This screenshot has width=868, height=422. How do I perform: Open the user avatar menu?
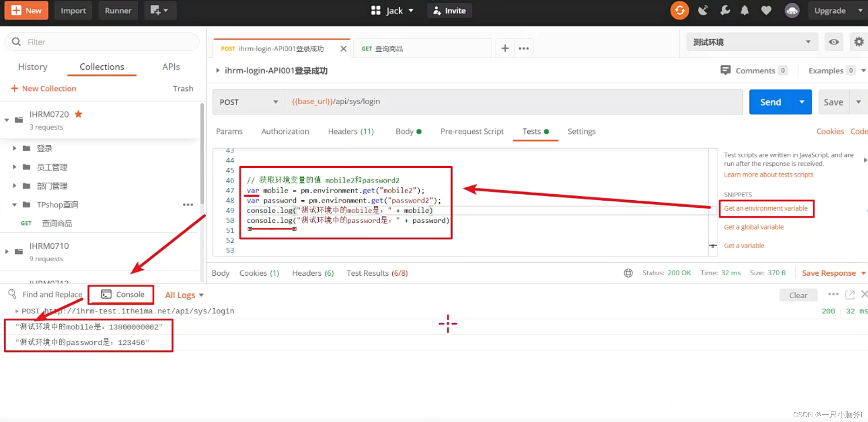[792, 11]
